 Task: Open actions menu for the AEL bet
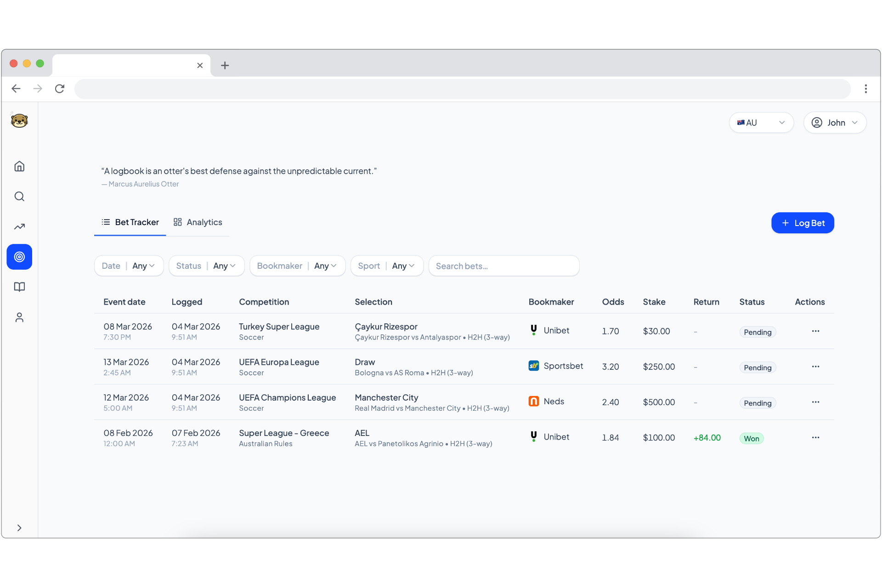click(815, 437)
